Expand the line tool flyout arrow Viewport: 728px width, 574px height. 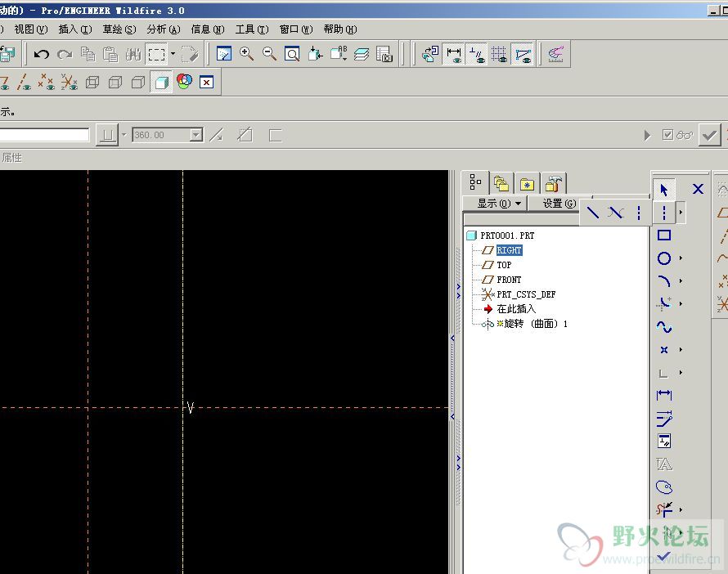pos(681,213)
